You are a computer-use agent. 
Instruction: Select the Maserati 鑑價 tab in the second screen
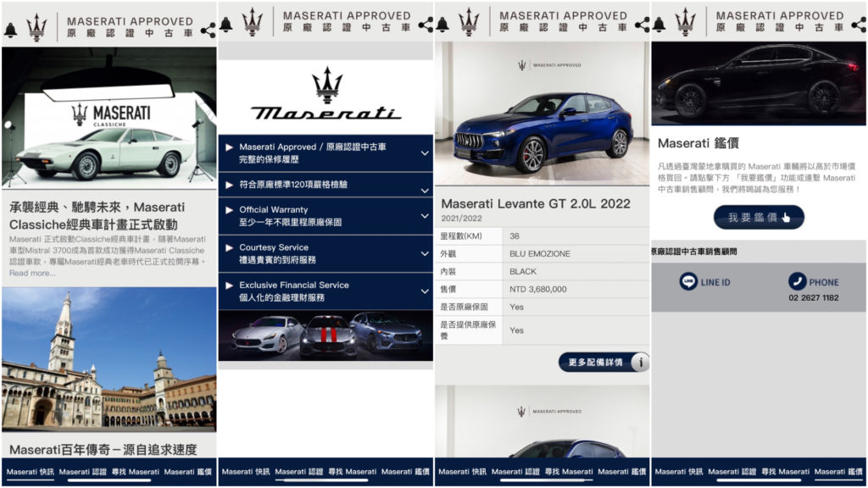pyautogui.click(x=405, y=472)
